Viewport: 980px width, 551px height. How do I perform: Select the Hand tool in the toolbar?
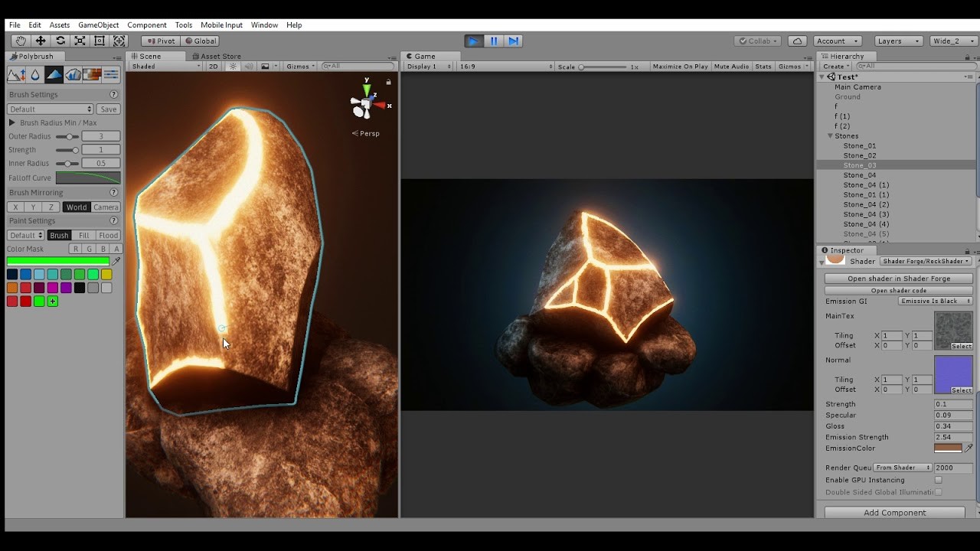[21, 41]
